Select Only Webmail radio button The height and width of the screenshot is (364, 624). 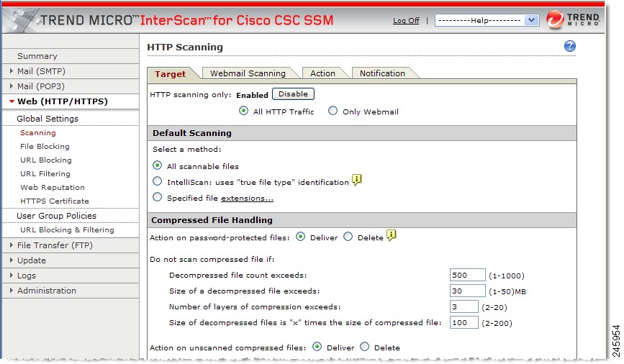click(333, 111)
